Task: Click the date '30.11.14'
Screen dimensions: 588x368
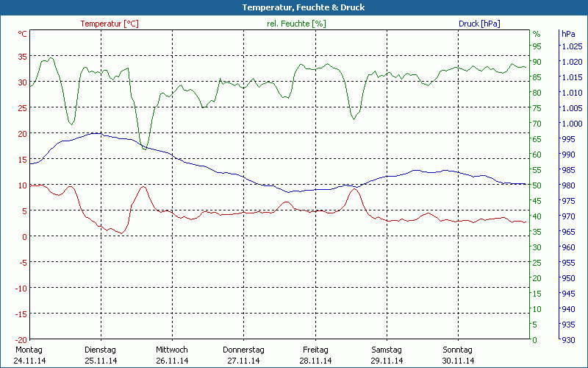Action: coord(458,361)
